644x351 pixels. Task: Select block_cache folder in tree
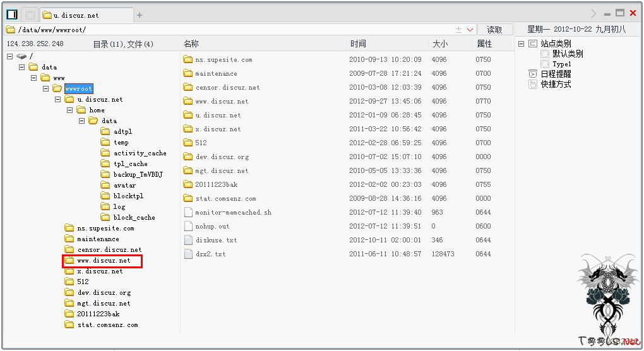click(x=134, y=217)
